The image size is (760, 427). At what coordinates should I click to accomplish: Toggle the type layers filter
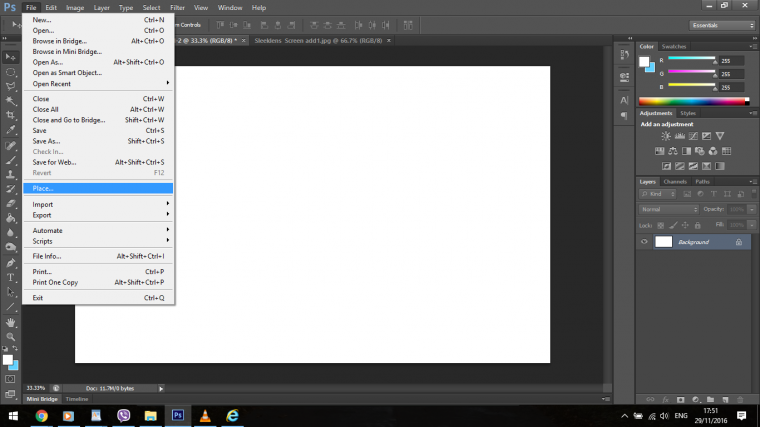pos(713,194)
